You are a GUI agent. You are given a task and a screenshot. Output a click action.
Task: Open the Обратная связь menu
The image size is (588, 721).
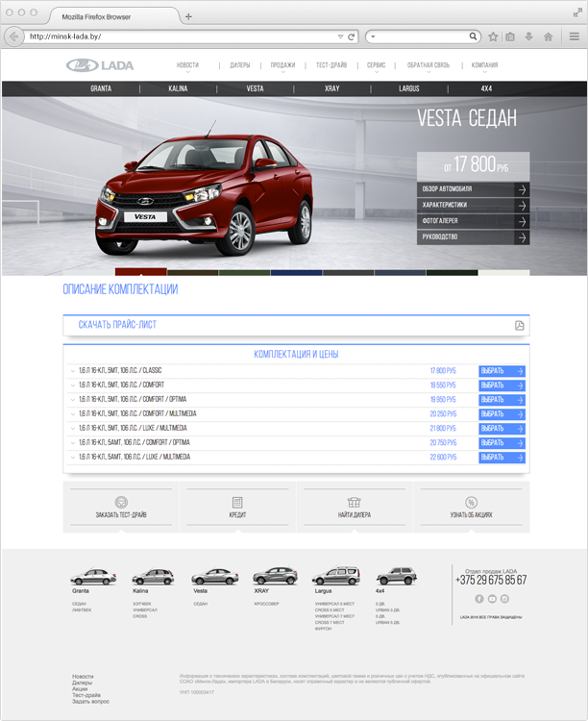click(429, 65)
